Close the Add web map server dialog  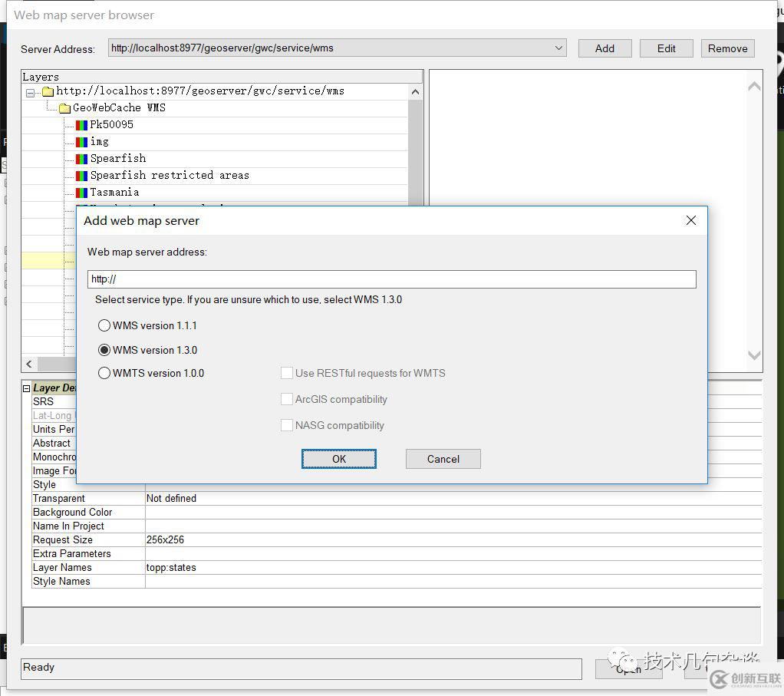pos(691,220)
